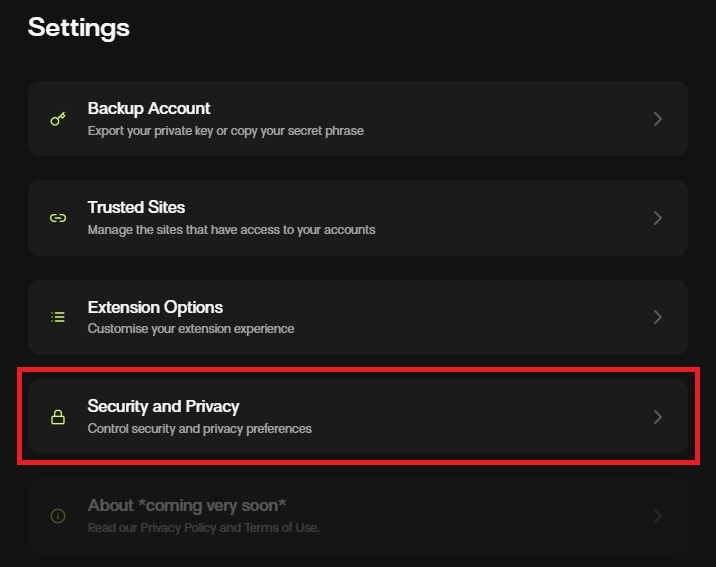The height and width of the screenshot is (567, 716).
Task: Click 'Manage the sites that have access' text
Action: click(231, 229)
